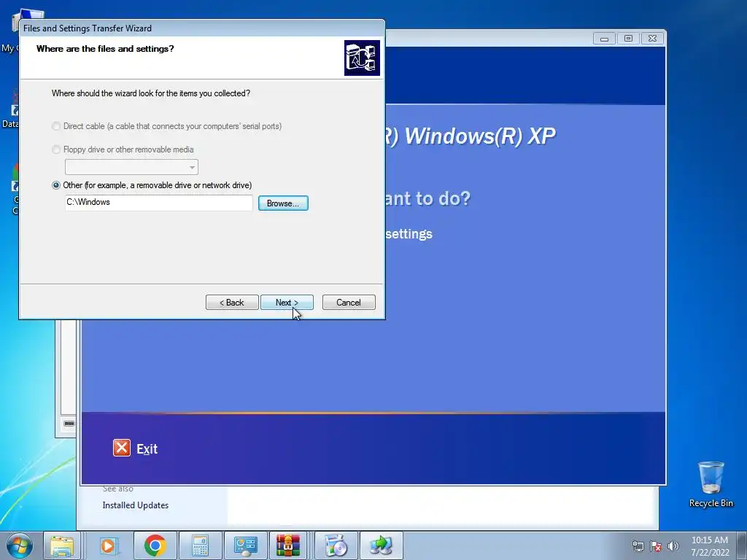747x560 pixels.
Task: Open the Calculator taskbar icon
Action: [200, 545]
